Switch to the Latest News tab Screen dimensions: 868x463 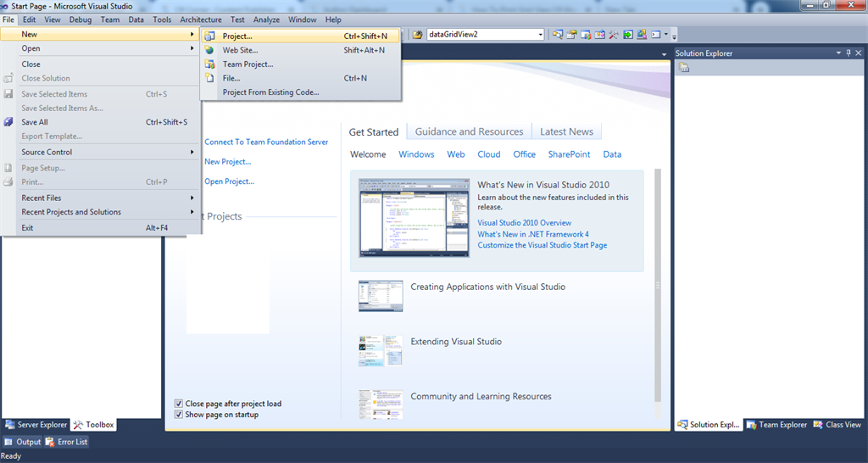[x=566, y=131]
